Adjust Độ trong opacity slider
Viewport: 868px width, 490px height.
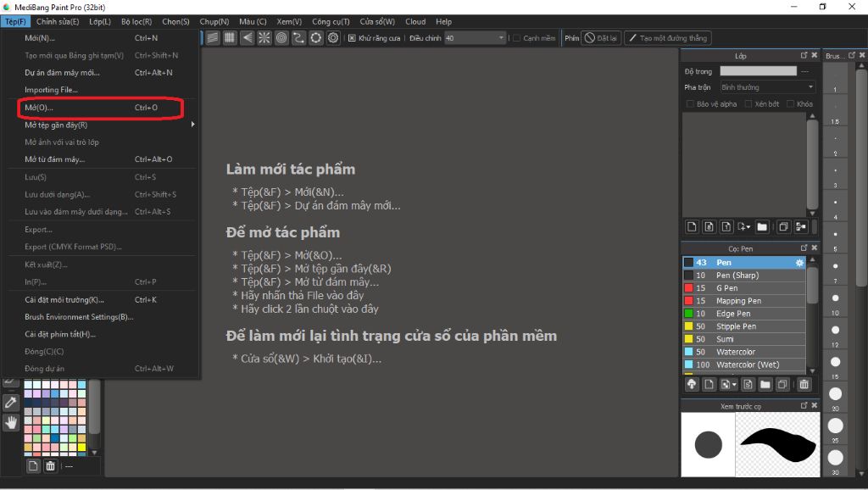[x=758, y=71]
